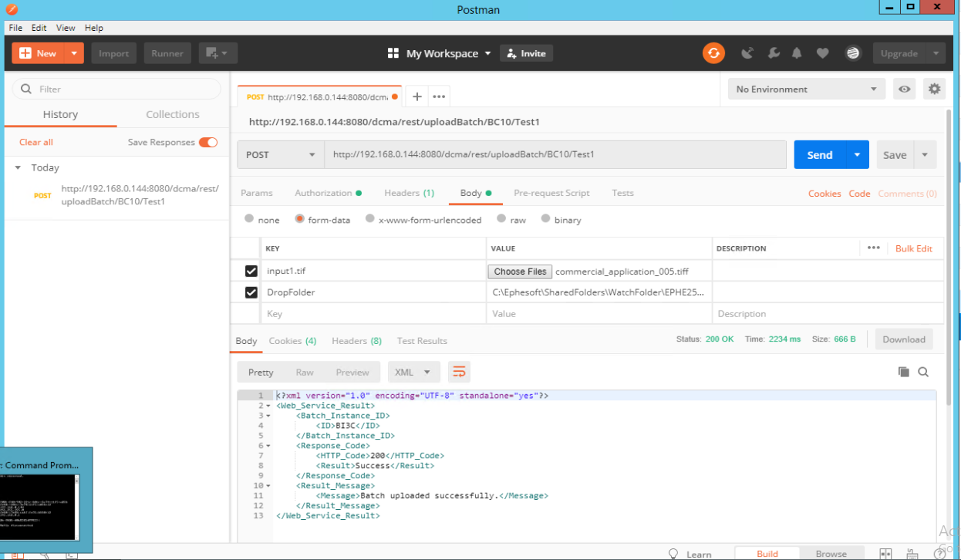The image size is (961, 560).
Task: Click the wrap lines icon in response
Action: click(x=459, y=372)
